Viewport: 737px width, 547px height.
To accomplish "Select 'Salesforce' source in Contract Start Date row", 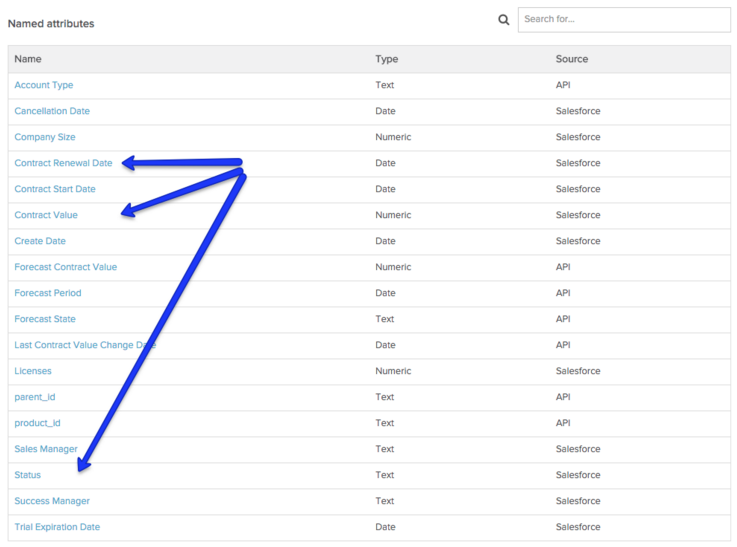I will click(x=578, y=189).
